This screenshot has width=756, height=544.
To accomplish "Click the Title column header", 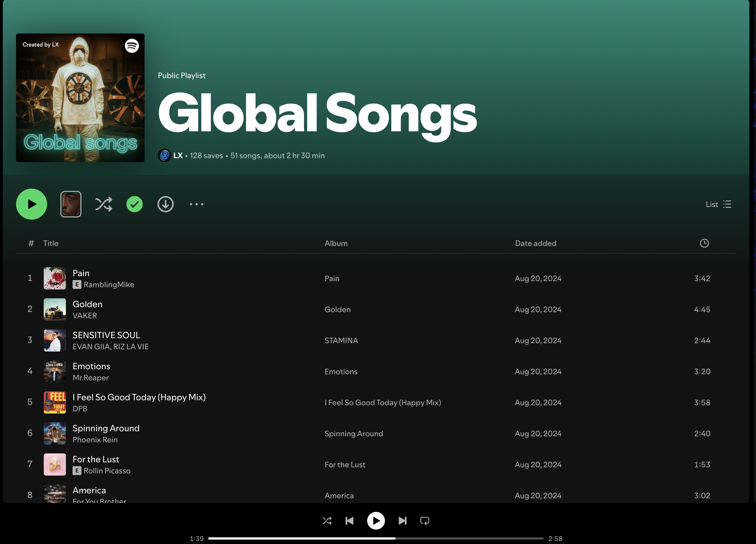I will (x=51, y=243).
